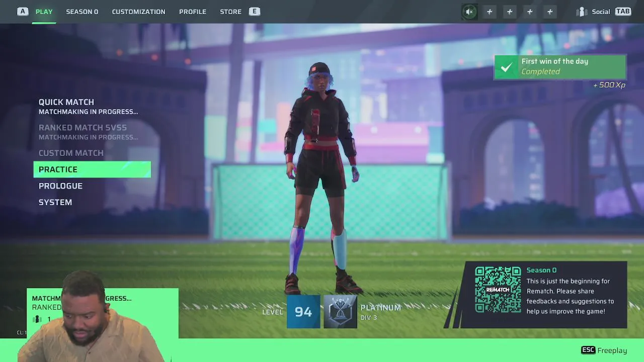Open the Store tab
This screenshot has height=362, width=644.
point(230,12)
